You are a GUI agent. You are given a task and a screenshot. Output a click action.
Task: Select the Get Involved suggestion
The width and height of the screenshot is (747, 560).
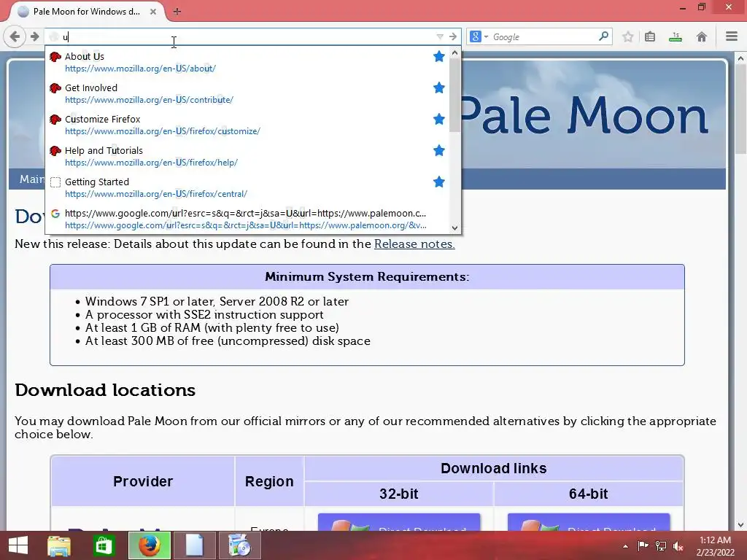[247, 94]
